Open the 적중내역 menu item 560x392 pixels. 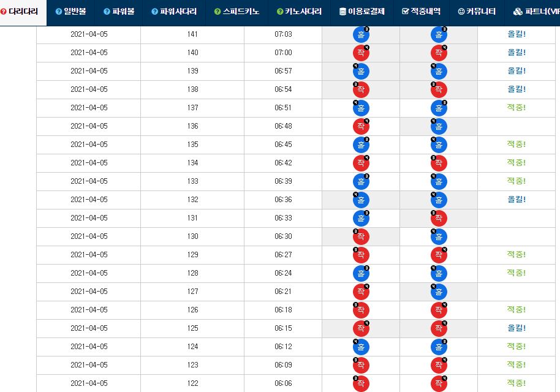pos(421,12)
